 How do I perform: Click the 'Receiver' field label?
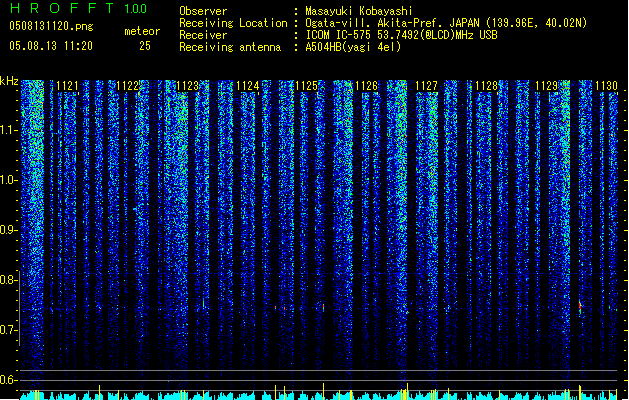(x=203, y=35)
